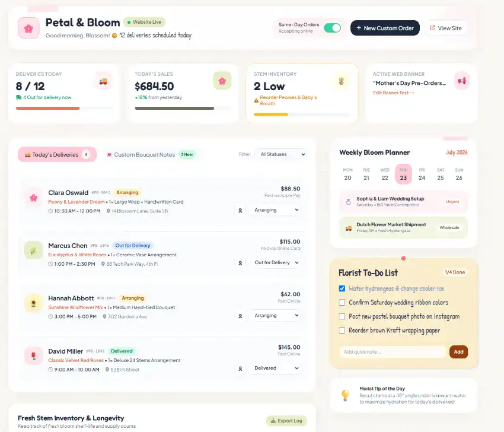Image resolution: width=504 pixels, height=432 pixels.
Task: Click assign courier icon for Clara Oswald order
Action: (x=240, y=211)
